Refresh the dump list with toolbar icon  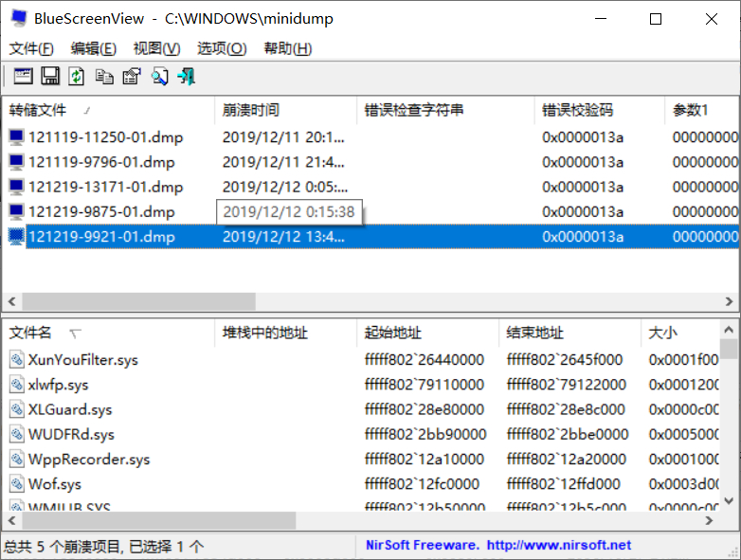coord(77,76)
